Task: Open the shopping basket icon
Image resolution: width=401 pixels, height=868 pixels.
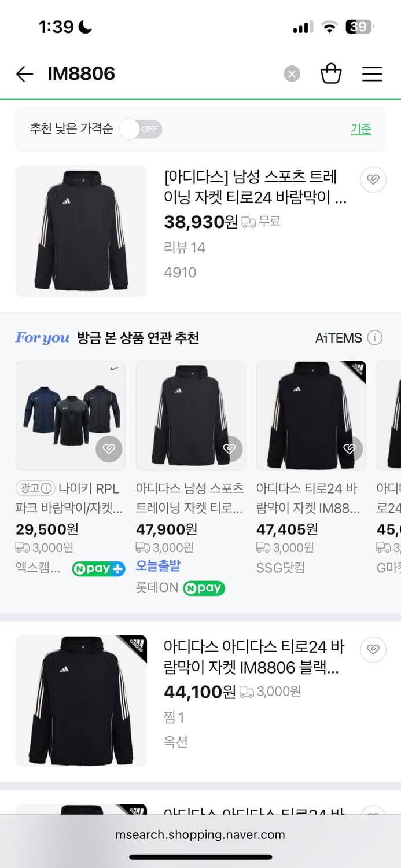Action: tap(331, 74)
